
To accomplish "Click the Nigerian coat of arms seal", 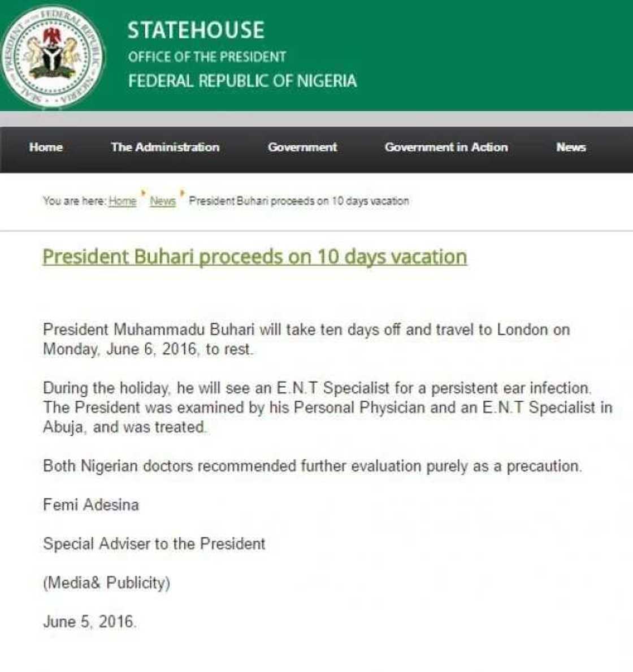I will [x=51, y=57].
